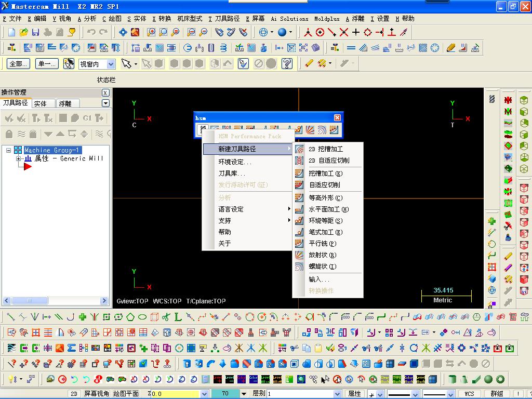Click the Redo arrow icon
The width and height of the screenshot is (532, 399).
[103, 32]
